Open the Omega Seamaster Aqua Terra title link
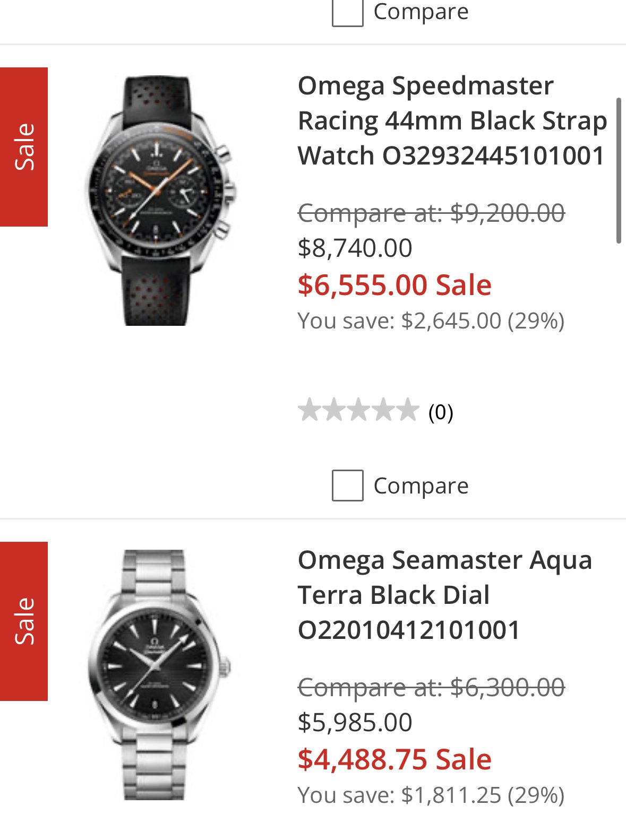 point(444,595)
